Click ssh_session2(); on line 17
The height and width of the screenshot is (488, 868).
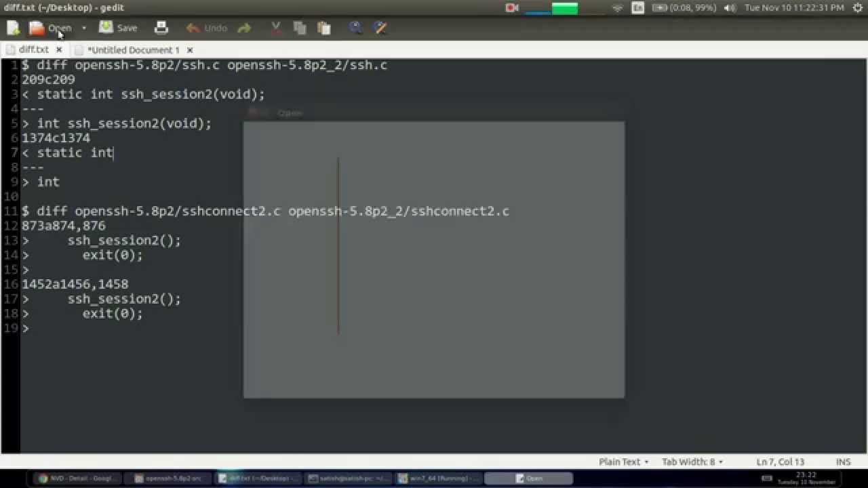124,299
